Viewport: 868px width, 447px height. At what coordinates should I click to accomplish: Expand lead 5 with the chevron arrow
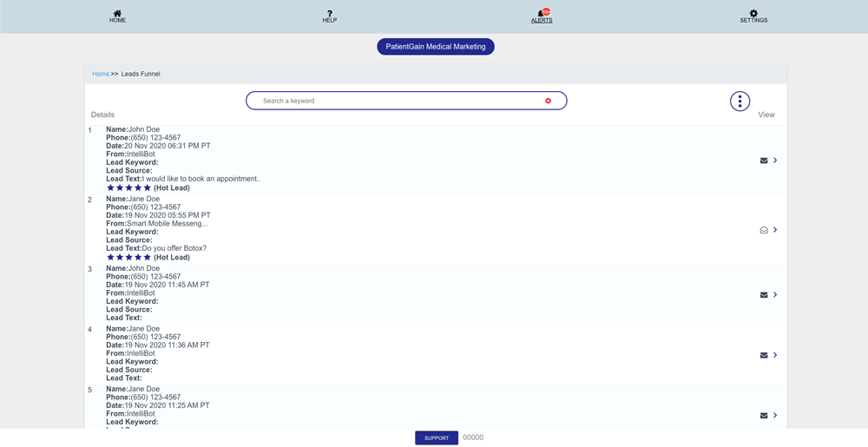pyautogui.click(x=775, y=416)
